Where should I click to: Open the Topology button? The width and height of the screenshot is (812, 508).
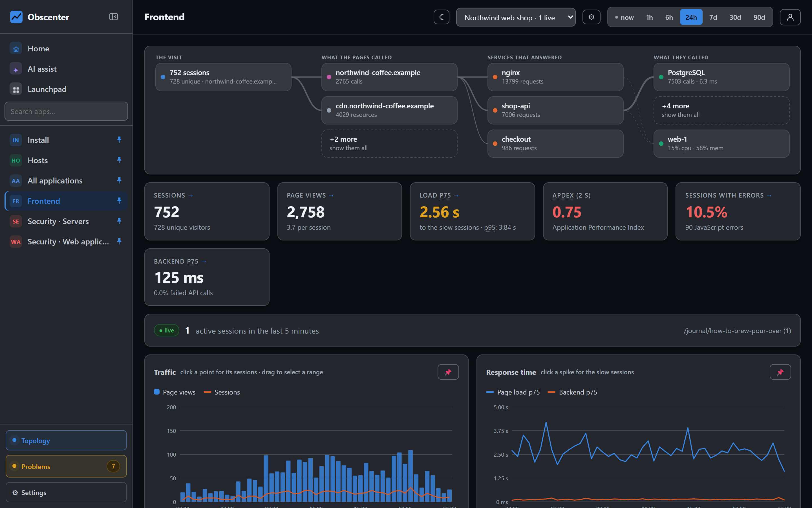click(x=67, y=441)
